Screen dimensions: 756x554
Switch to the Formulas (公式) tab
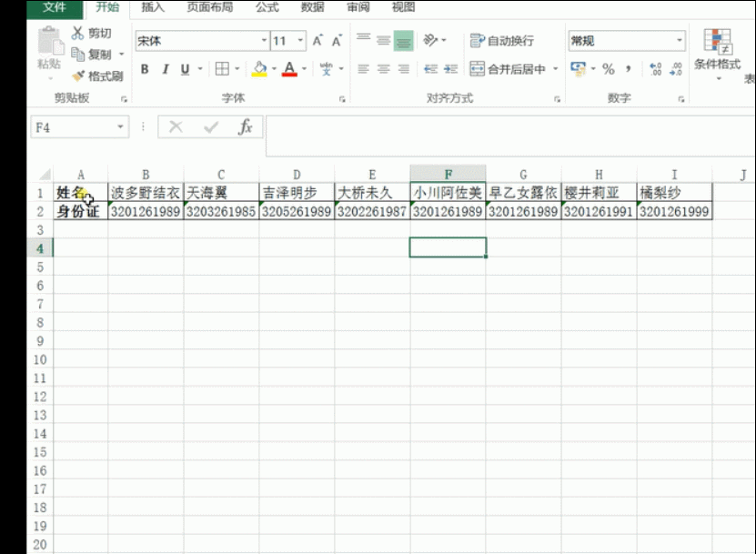pos(267,7)
